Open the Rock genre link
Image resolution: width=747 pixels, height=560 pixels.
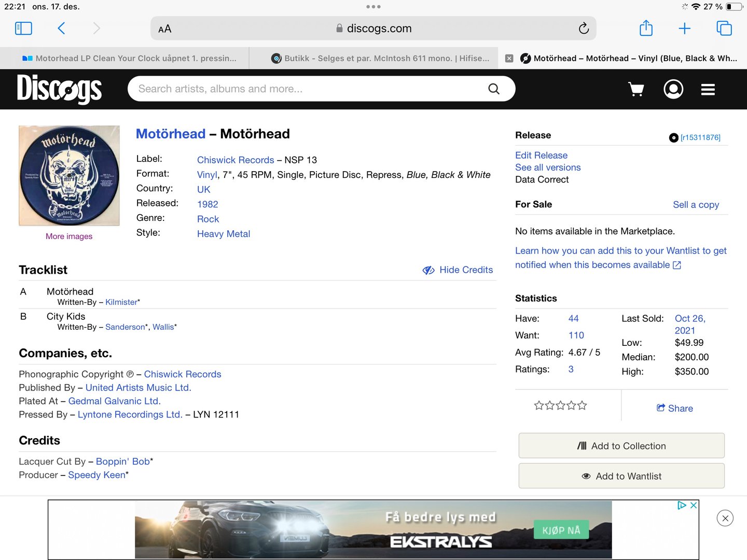pos(208,219)
